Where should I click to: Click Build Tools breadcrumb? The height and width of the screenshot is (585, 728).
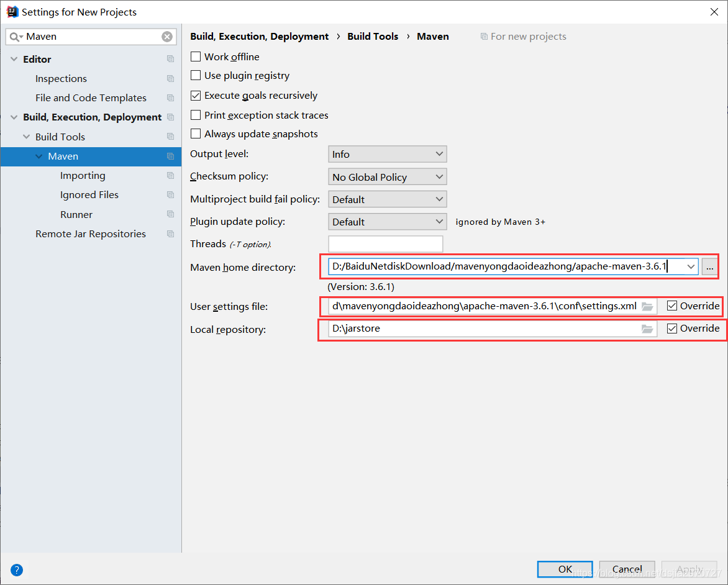pos(373,36)
